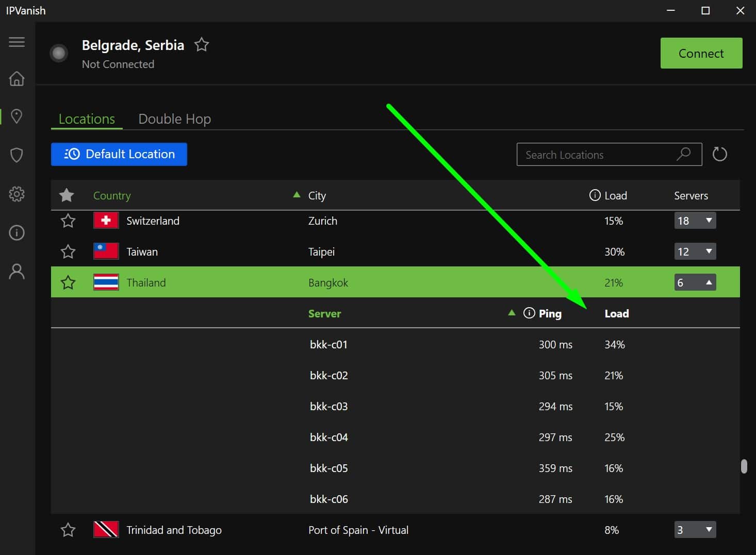
Task: Select server bkk-c03
Action: [x=329, y=407]
